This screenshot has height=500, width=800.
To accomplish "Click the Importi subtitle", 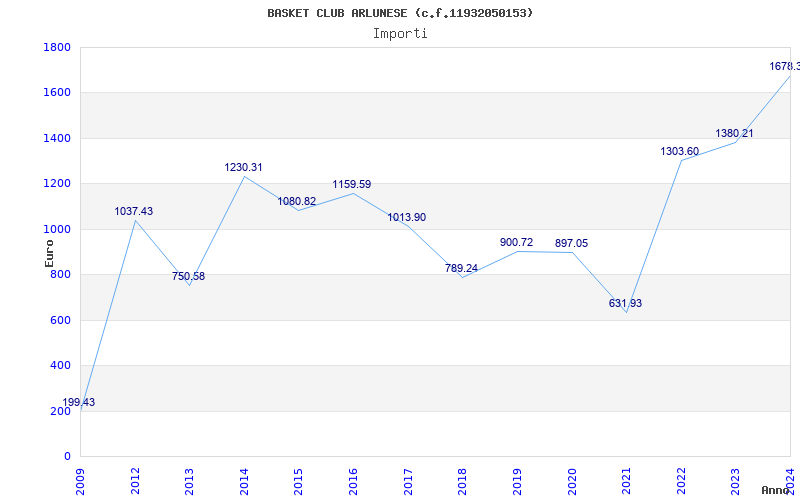I will 400,34.
